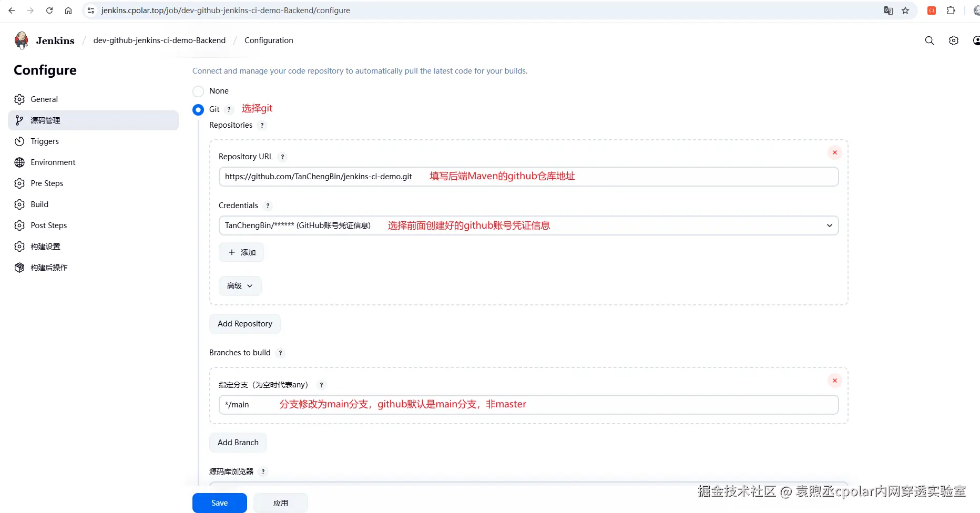
Task: Show help for Credentials
Action: click(x=268, y=206)
